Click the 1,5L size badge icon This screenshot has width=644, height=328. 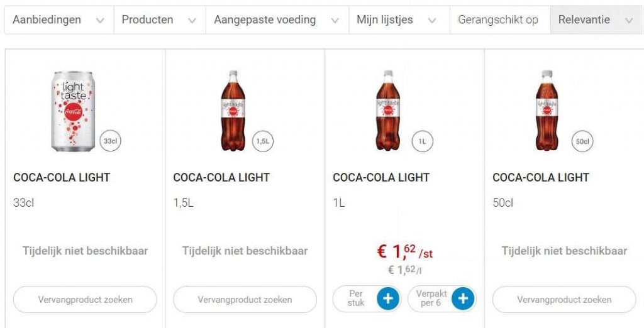click(263, 141)
